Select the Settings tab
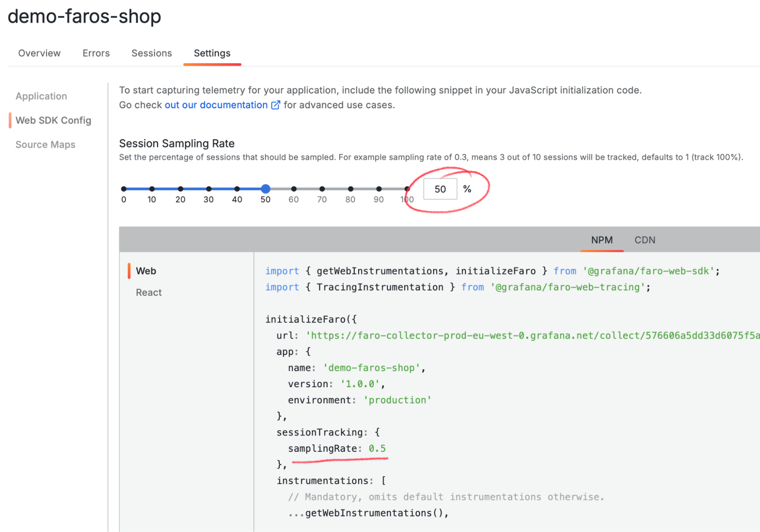The width and height of the screenshot is (760, 532). click(x=212, y=53)
